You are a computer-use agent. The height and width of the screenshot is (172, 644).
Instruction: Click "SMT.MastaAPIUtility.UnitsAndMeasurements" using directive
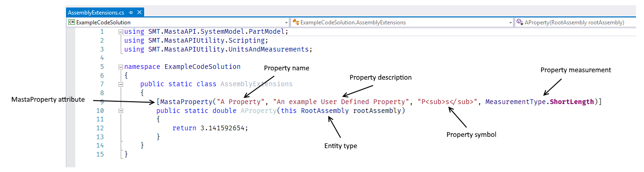[x=228, y=49]
